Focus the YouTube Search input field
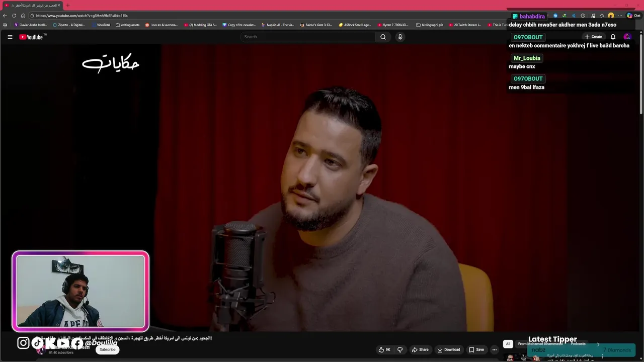The height and width of the screenshot is (362, 644). (307, 37)
